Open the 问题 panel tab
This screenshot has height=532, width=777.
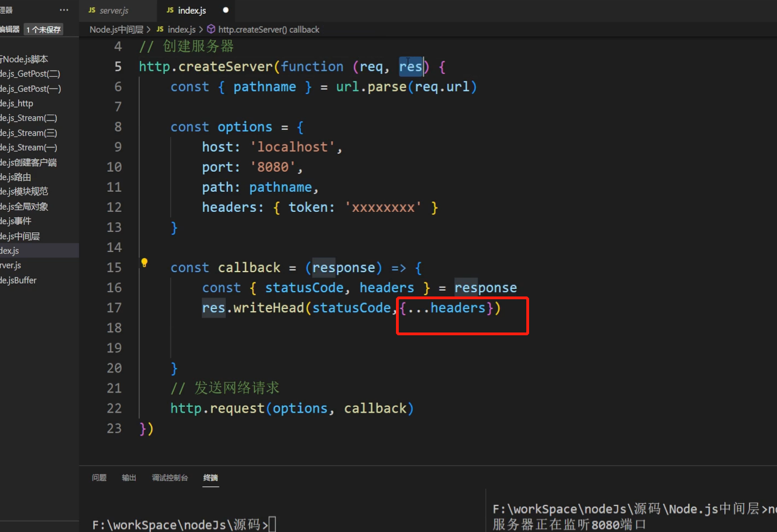coord(99,478)
